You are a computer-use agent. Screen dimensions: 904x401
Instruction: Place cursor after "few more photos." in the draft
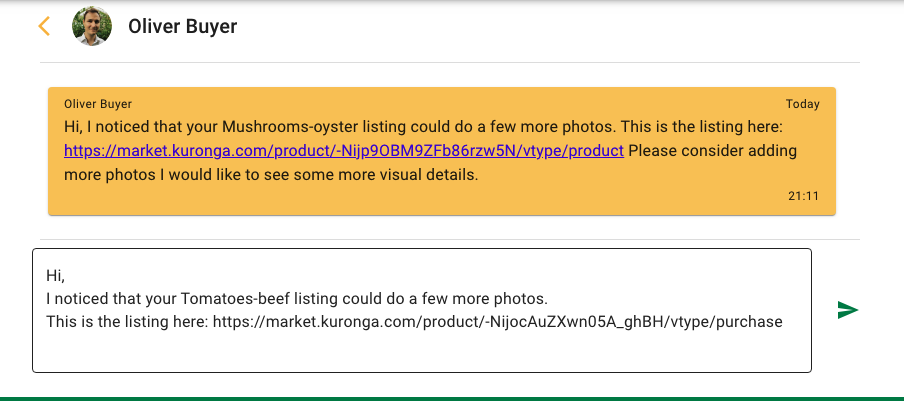[548, 299]
